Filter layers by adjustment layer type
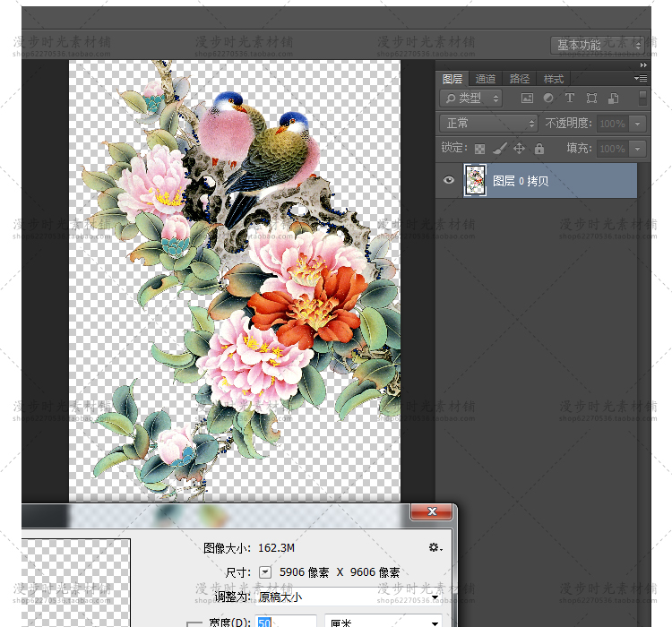 (x=548, y=99)
